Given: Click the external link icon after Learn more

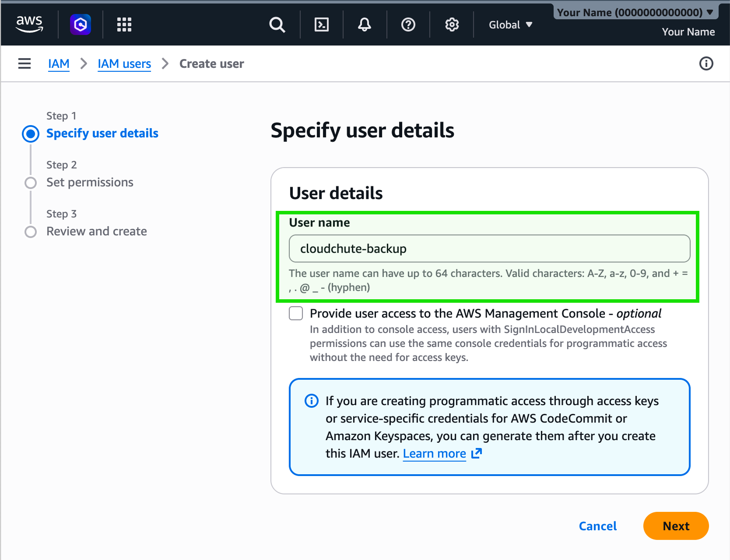Looking at the screenshot, I should [x=477, y=454].
